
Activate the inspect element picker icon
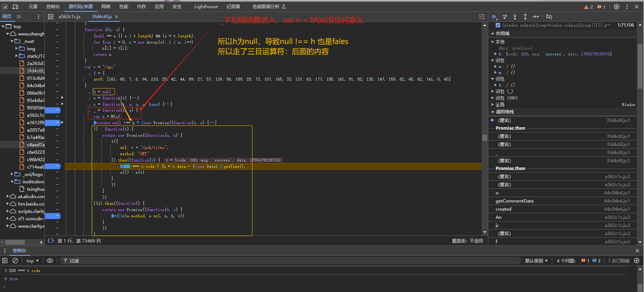coord(5,7)
